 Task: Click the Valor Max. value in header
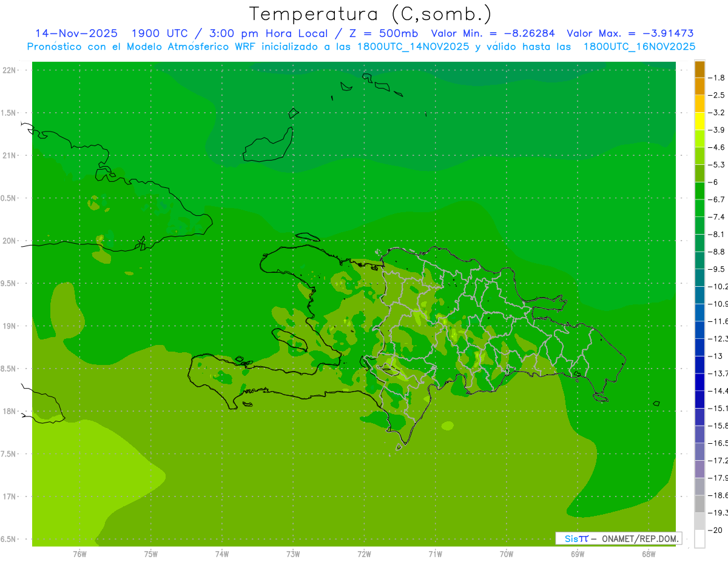click(x=630, y=33)
